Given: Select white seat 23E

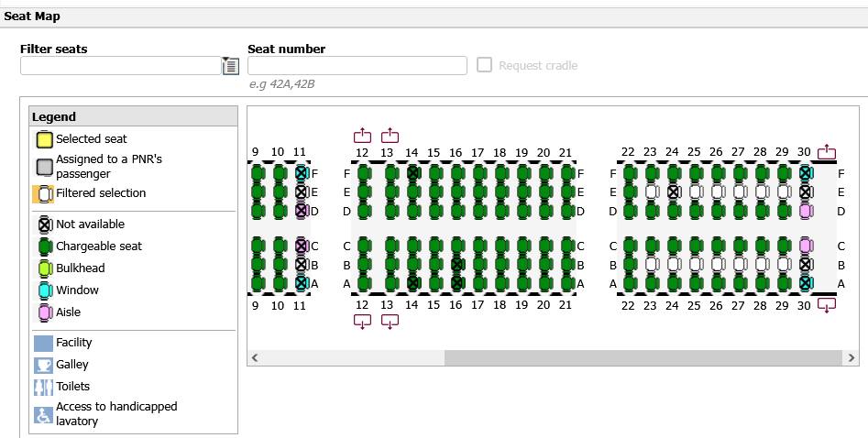Looking at the screenshot, I should point(651,192).
